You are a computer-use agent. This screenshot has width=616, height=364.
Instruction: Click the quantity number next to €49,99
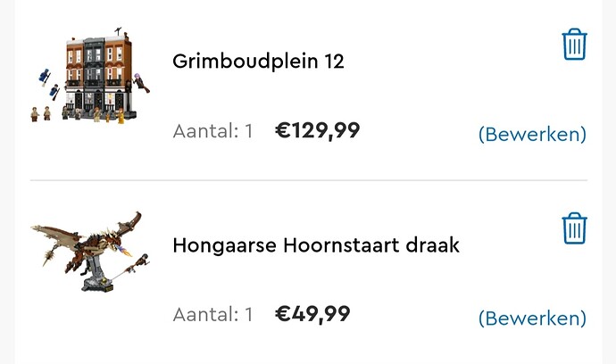coord(248,315)
